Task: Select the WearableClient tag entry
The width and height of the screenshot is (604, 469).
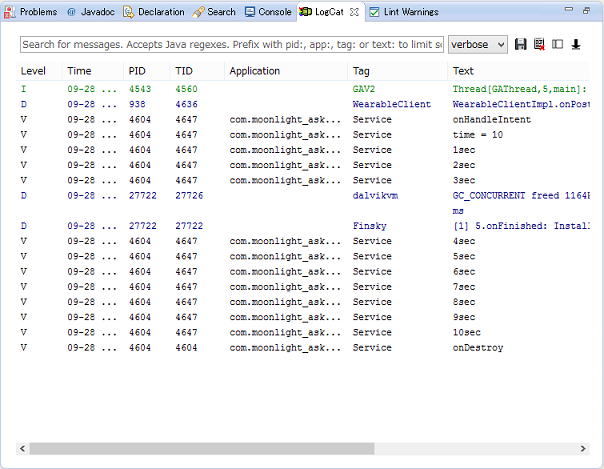Action: [391, 104]
